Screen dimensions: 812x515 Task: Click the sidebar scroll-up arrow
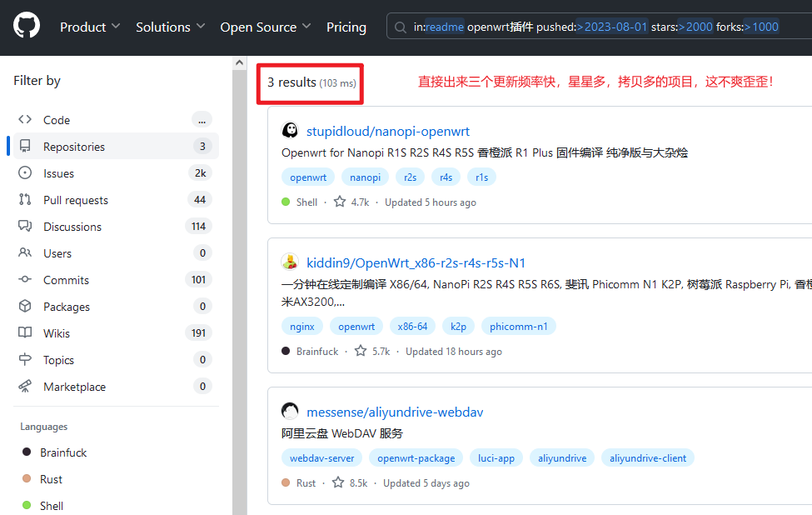tap(239, 62)
